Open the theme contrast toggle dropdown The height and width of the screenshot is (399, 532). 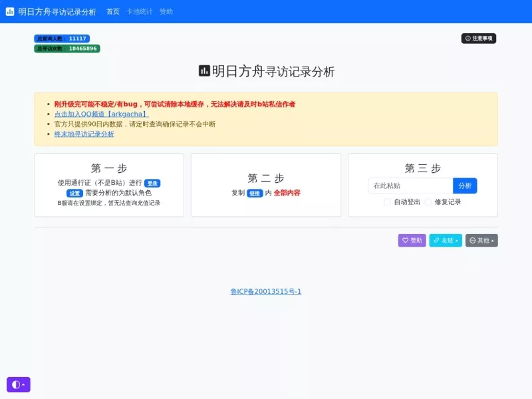[19, 384]
